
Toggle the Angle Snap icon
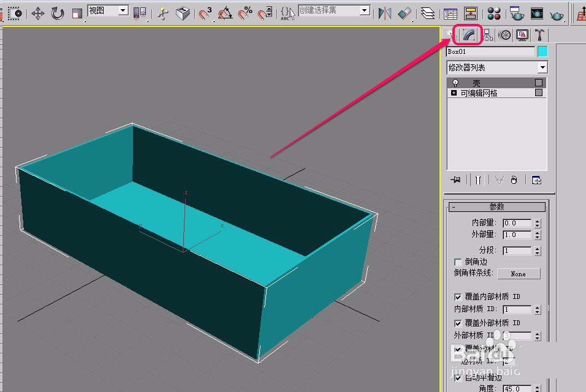[225, 14]
